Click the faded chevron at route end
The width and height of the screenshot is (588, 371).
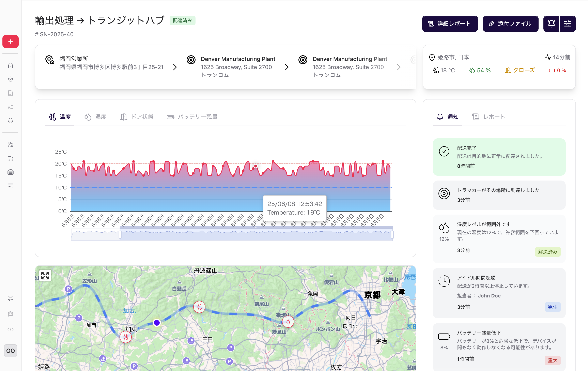pos(399,67)
